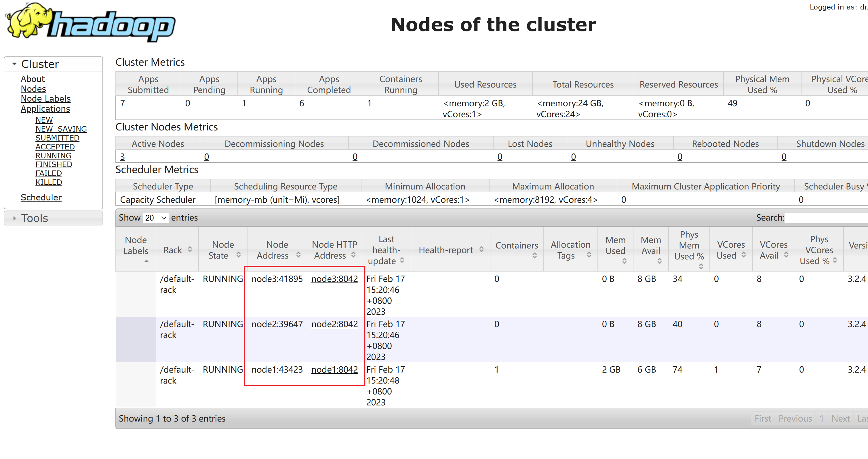Sort by Allocation Tags arrows icon

tap(589, 255)
